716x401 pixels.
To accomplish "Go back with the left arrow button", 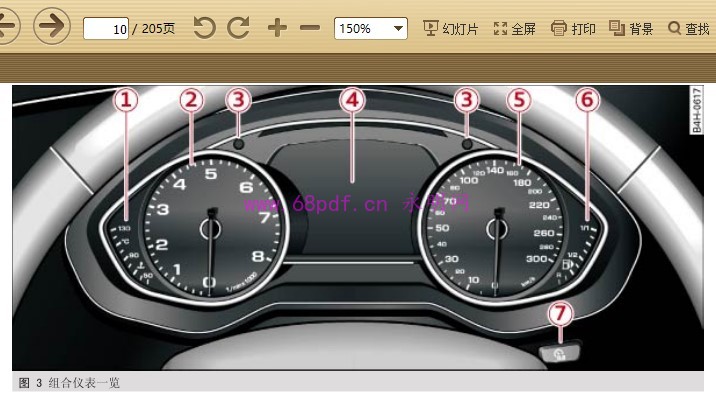I will click(x=7, y=26).
